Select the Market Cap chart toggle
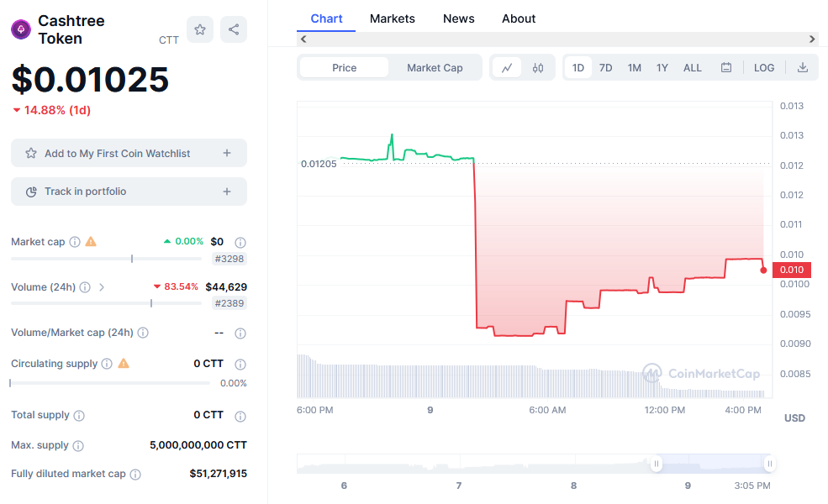The width and height of the screenshot is (828, 504). [x=435, y=67]
